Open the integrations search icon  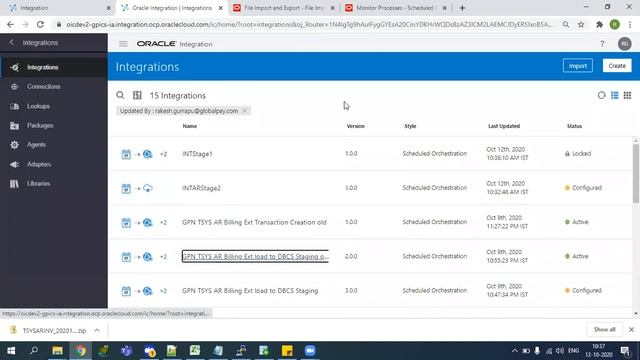120,95
